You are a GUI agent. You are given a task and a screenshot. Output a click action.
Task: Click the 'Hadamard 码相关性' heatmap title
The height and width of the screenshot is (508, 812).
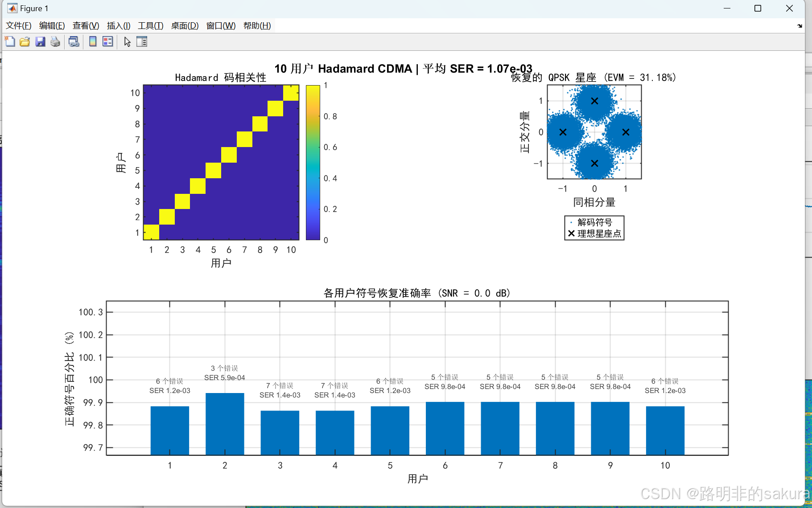coord(221,78)
